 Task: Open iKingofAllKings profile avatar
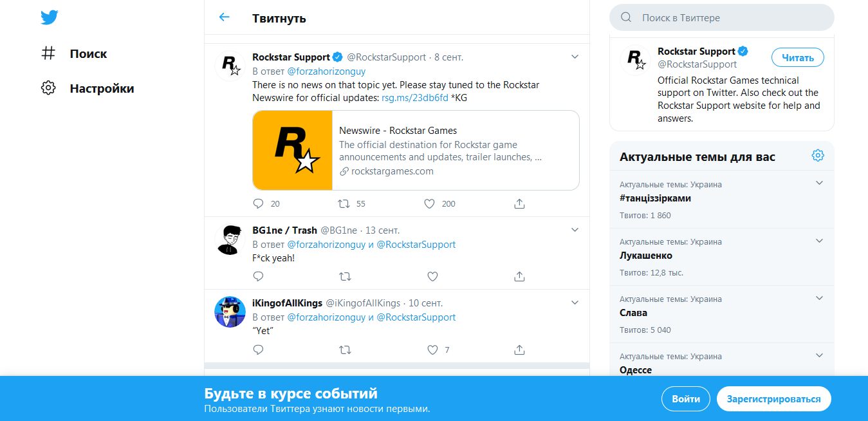click(x=230, y=312)
